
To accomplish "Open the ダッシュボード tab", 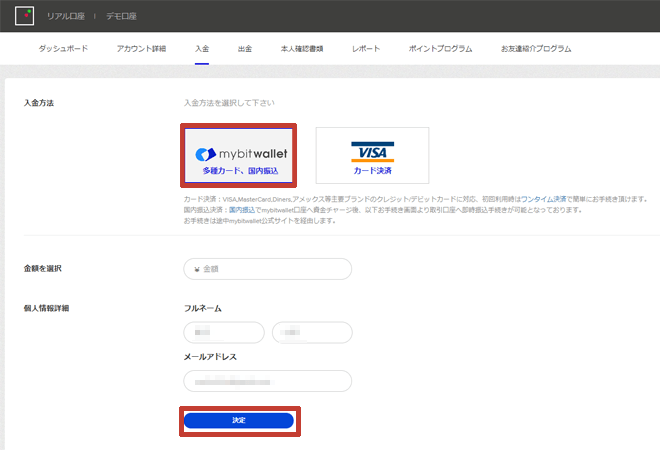I will [64, 48].
